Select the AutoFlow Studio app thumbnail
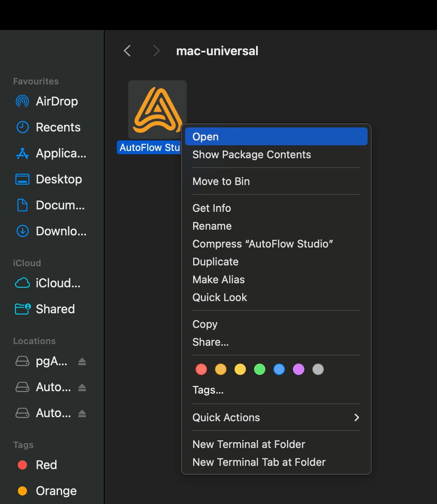 click(x=157, y=110)
